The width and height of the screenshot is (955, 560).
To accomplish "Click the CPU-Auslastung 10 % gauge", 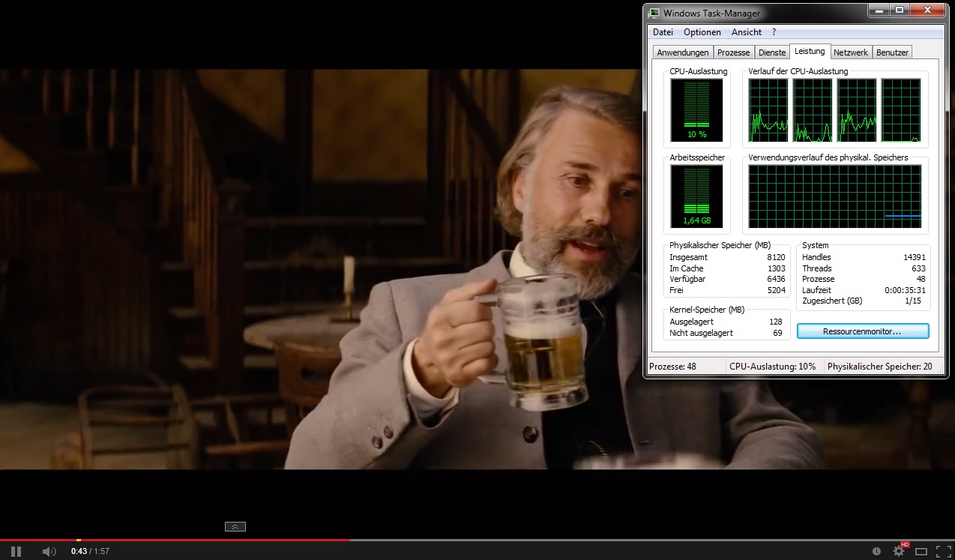I will pos(697,111).
